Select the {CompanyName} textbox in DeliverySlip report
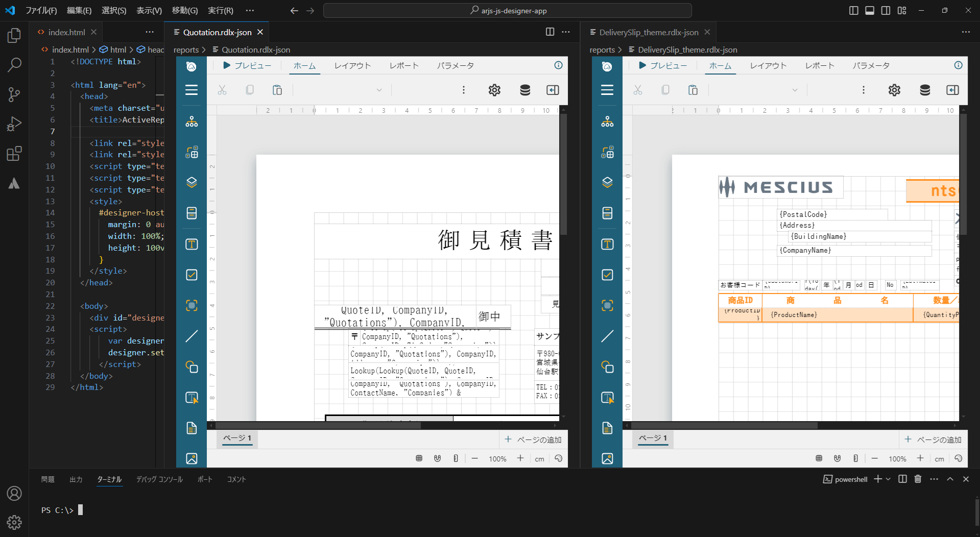This screenshot has width=980, height=537. click(x=854, y=250)
